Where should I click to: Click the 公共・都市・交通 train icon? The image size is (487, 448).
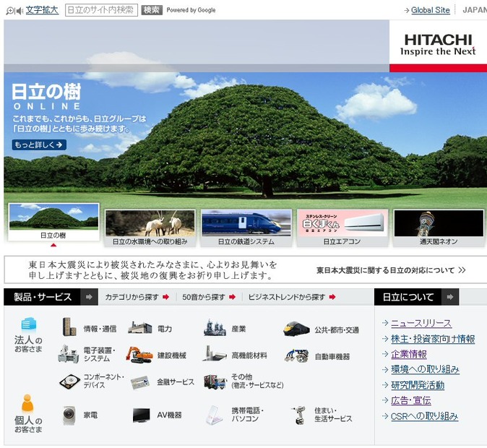coord(296,329)
